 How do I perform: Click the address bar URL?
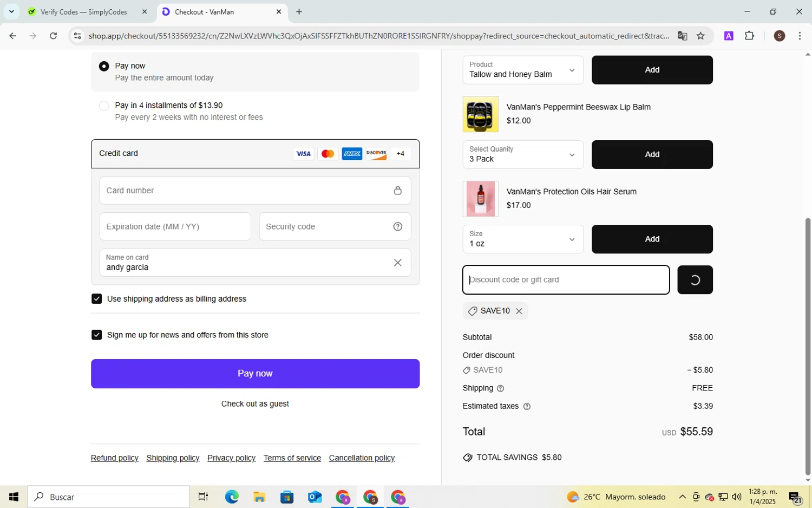pos(378,36)
